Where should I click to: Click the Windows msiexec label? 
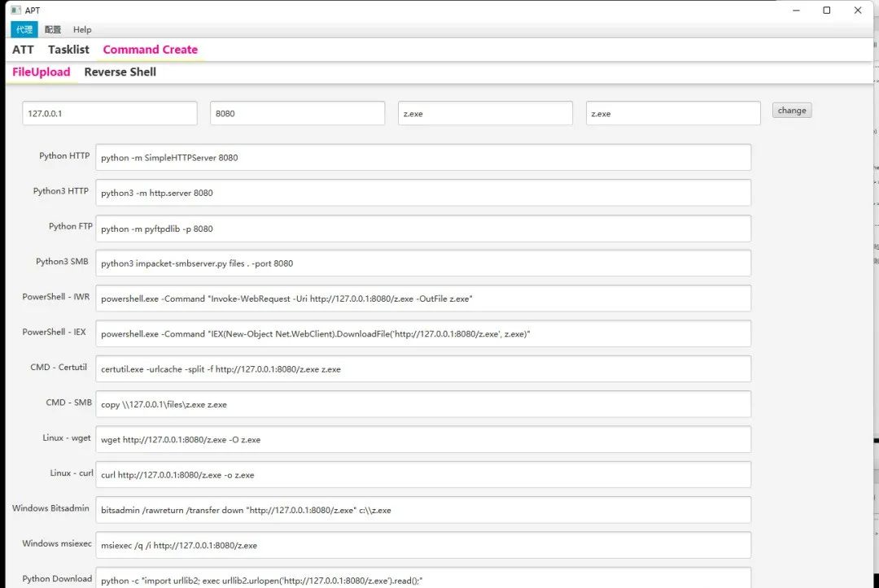tap(57, 544)
